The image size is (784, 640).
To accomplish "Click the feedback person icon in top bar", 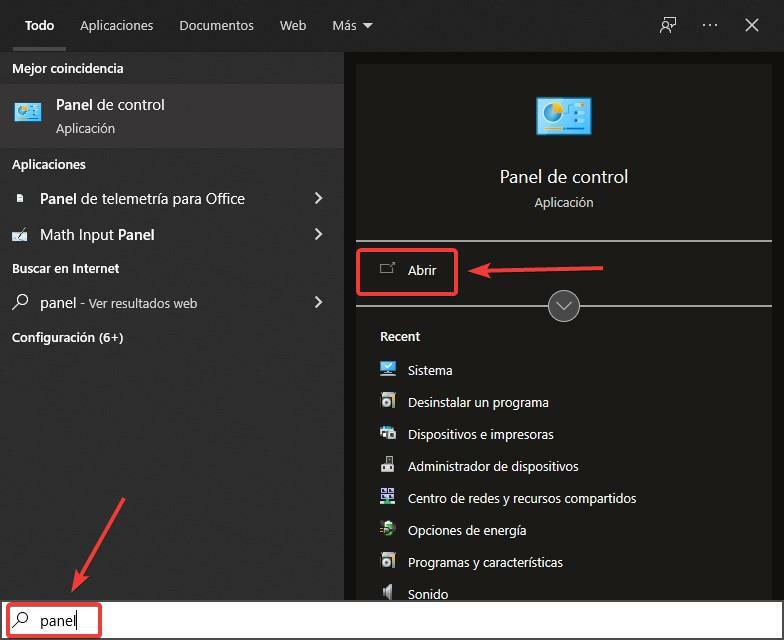I will point(668,25).
